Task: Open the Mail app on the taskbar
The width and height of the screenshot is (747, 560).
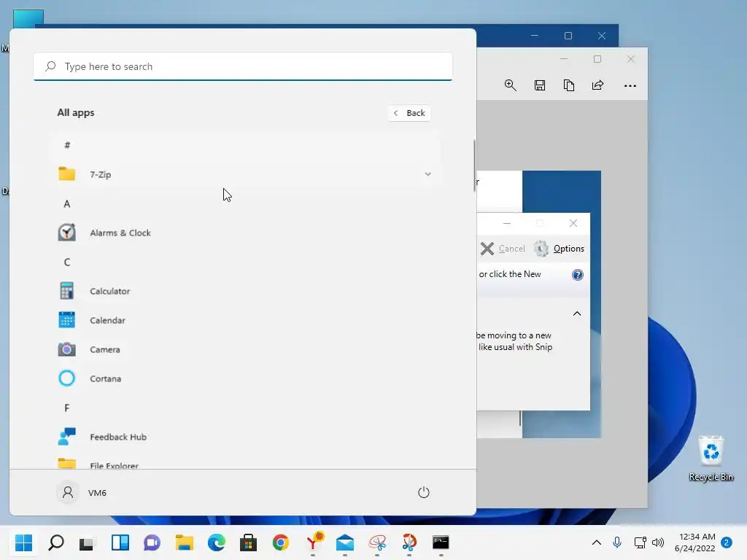Action: pos(345,542)
